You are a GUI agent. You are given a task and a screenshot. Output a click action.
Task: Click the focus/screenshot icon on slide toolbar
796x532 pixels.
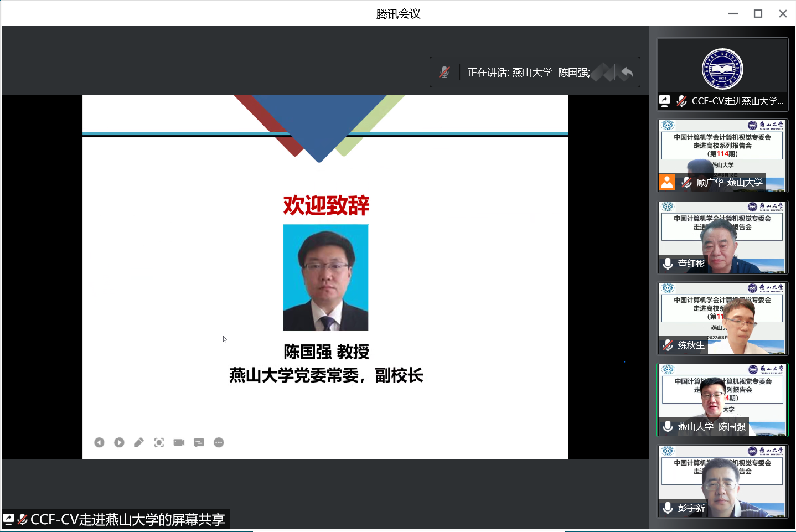point(159,442)
